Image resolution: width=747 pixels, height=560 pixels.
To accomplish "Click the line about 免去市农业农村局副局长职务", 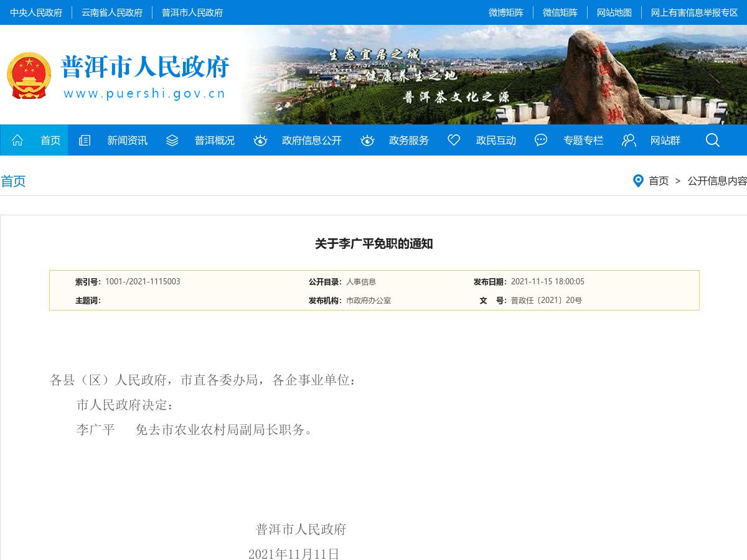I will tap(195, 430).
